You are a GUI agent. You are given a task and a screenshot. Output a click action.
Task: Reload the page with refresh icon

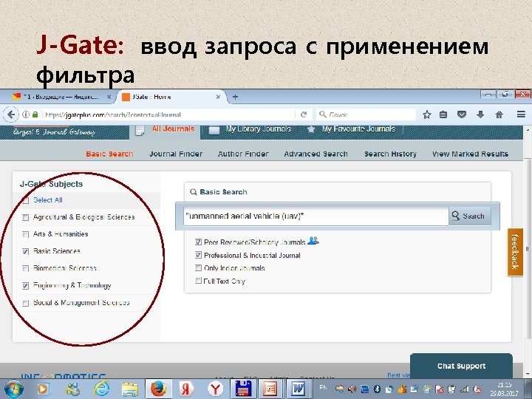coord(304,115)
